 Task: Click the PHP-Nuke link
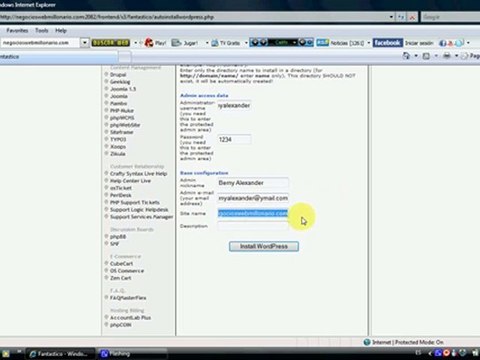point(122,111)
